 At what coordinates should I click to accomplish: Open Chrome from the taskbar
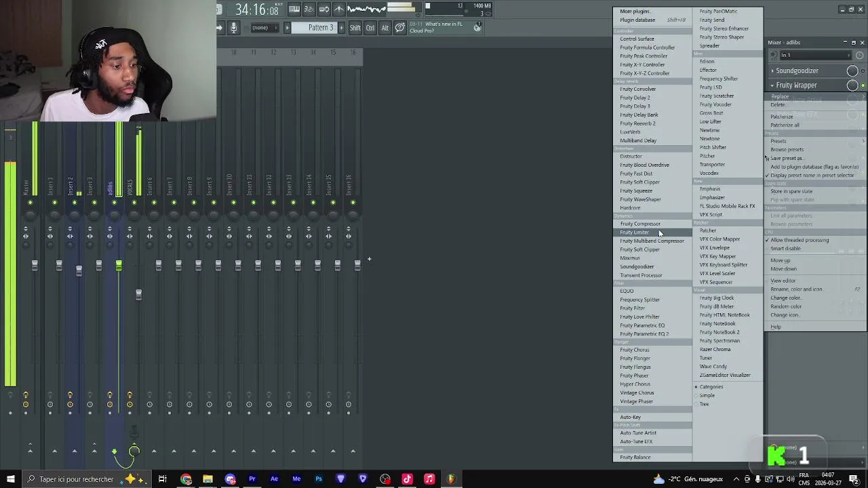pos(186,479)
